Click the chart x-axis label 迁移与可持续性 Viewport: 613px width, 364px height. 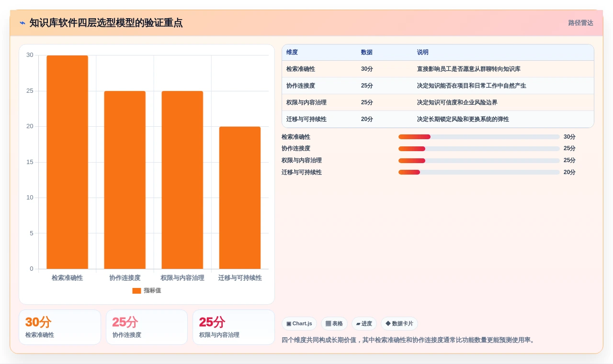[240, 278]
